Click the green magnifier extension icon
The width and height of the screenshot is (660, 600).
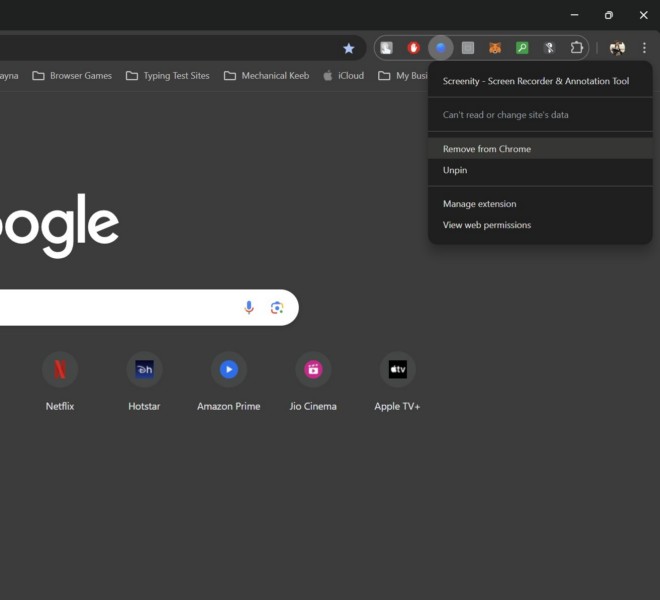[x=522, y=48]
